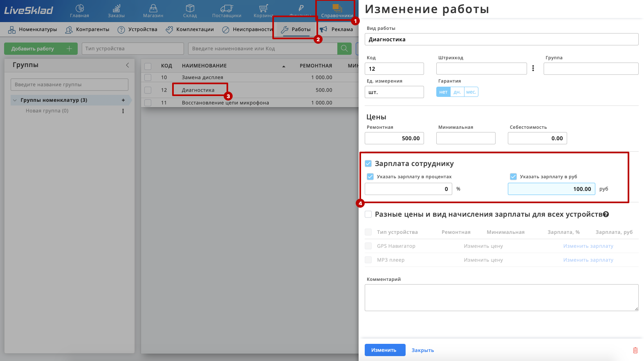Click the trash delete icon
This screenshot has height=361, width=644.
point(635,350)
